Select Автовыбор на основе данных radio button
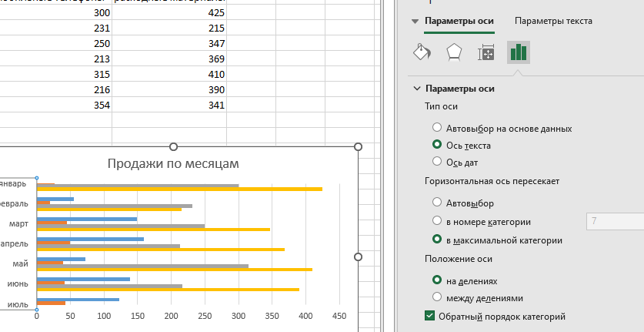This screenshot has width=644, height=332. tap(437, 128)
